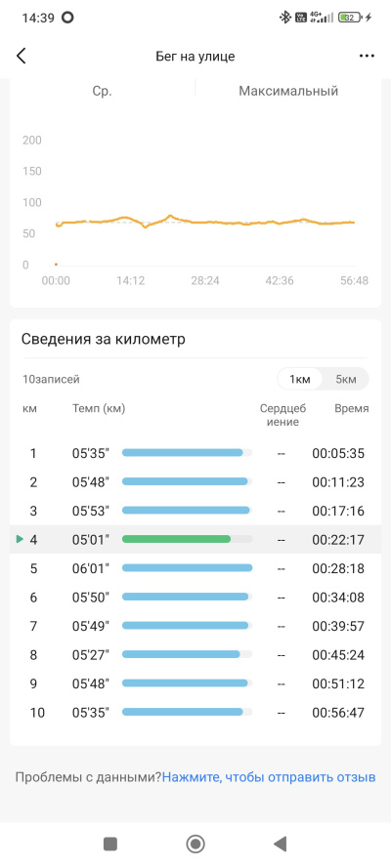The image size is (391, 868).
Task: Tap the Сведения за километр heading
Action: click(x=103, y=339)
